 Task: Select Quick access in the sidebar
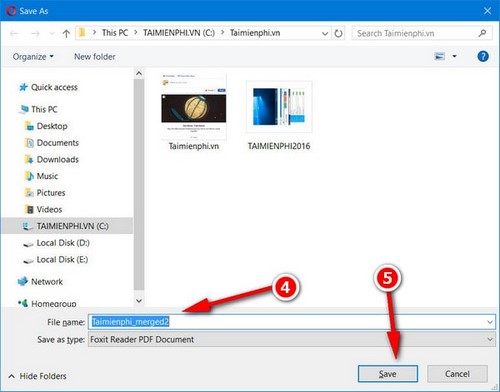(x=48, y=87)
